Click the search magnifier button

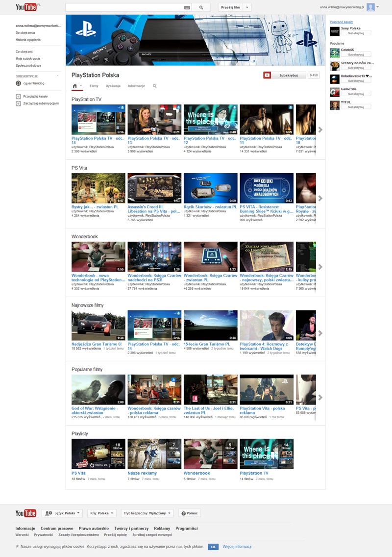[x=201, y=7]
